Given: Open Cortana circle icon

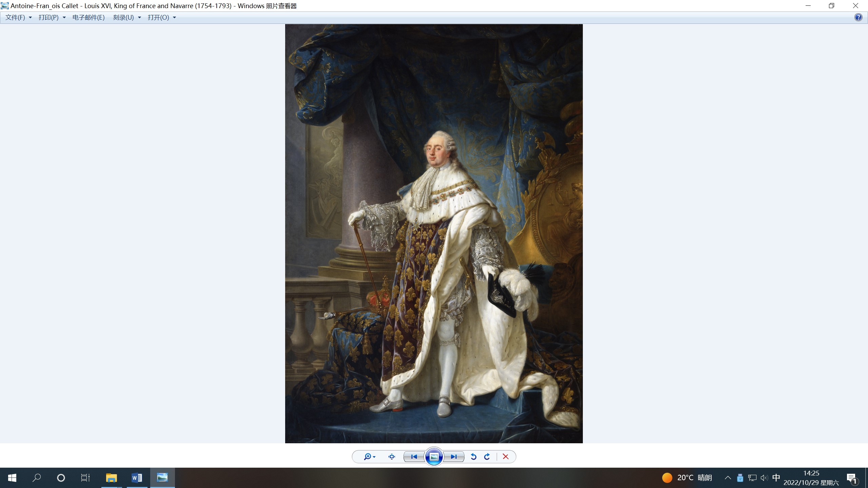Looking at the screenshot, I should 61,478.
